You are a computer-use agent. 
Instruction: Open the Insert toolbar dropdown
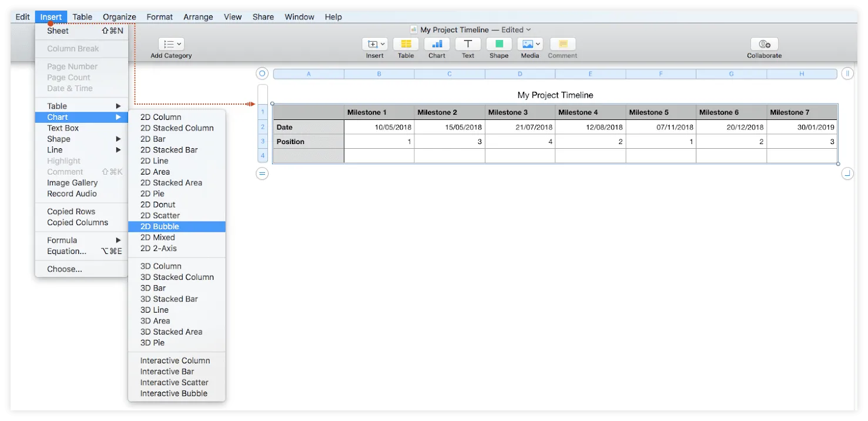point(374,44)
